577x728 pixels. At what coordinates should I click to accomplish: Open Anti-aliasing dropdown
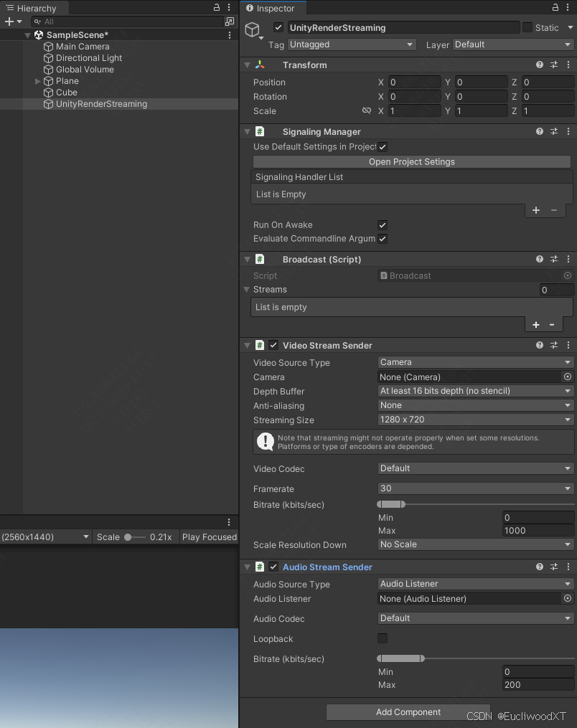click(476, 405)
